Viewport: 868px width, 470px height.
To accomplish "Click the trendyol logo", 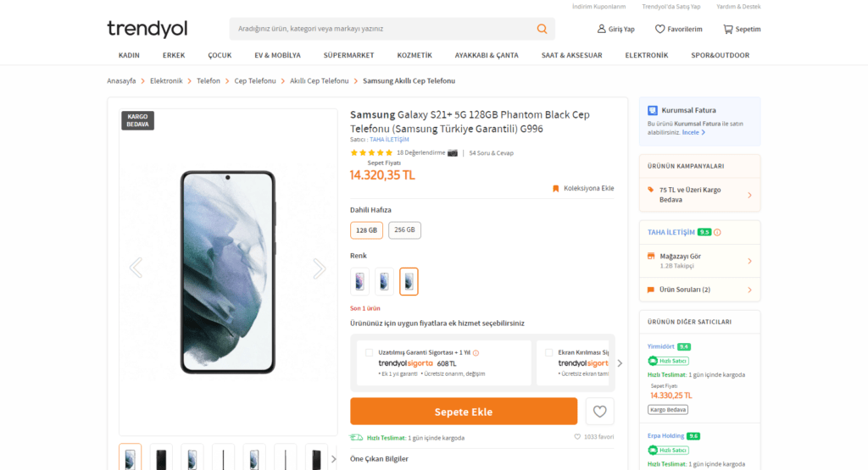I will tap(147, 29).
